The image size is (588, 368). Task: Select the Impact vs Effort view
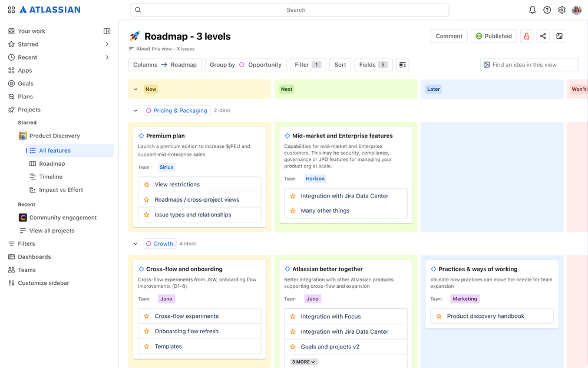[x=61, y=190]
